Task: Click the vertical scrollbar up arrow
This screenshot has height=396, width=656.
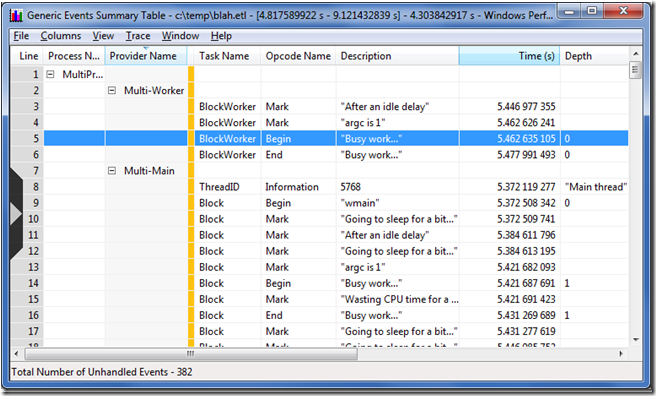Action: [x=636, y=54]
